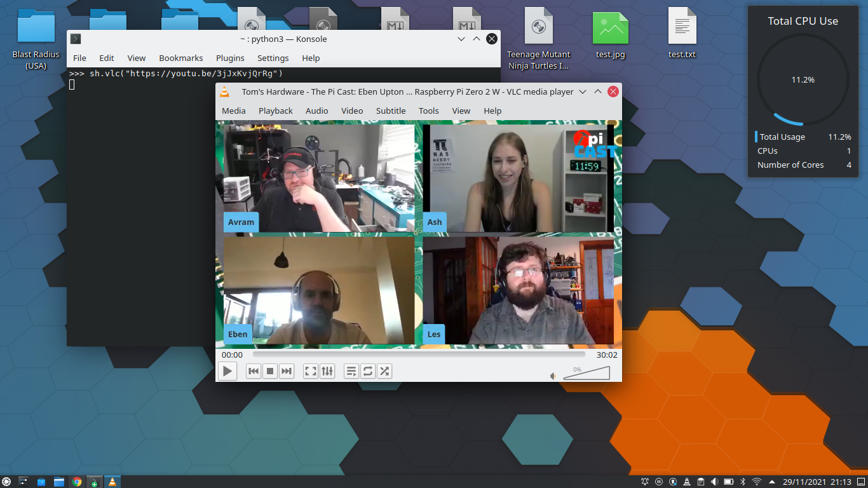This screenshot has width=868, height=488.
Task: Toggle fullscreen video in VLC
Action: pos(311,371)
